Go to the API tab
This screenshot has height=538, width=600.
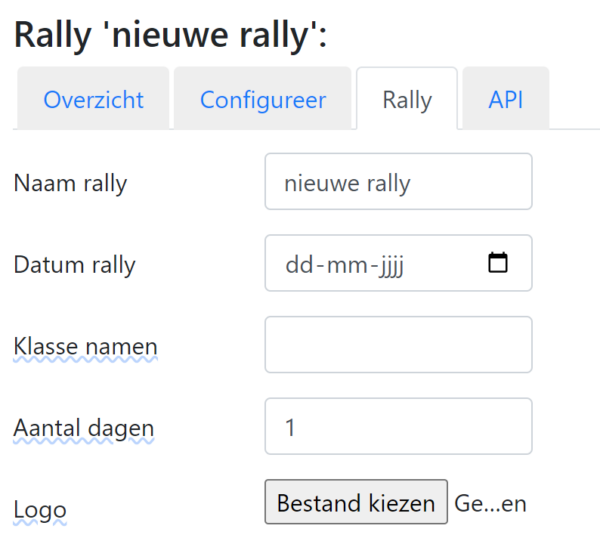tap(505, 100)
